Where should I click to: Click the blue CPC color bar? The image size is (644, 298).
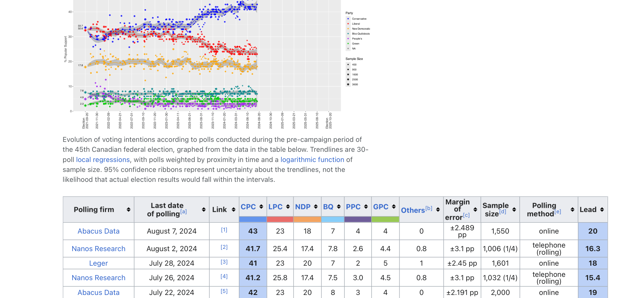pyautogui.click(x=253, y=219)
